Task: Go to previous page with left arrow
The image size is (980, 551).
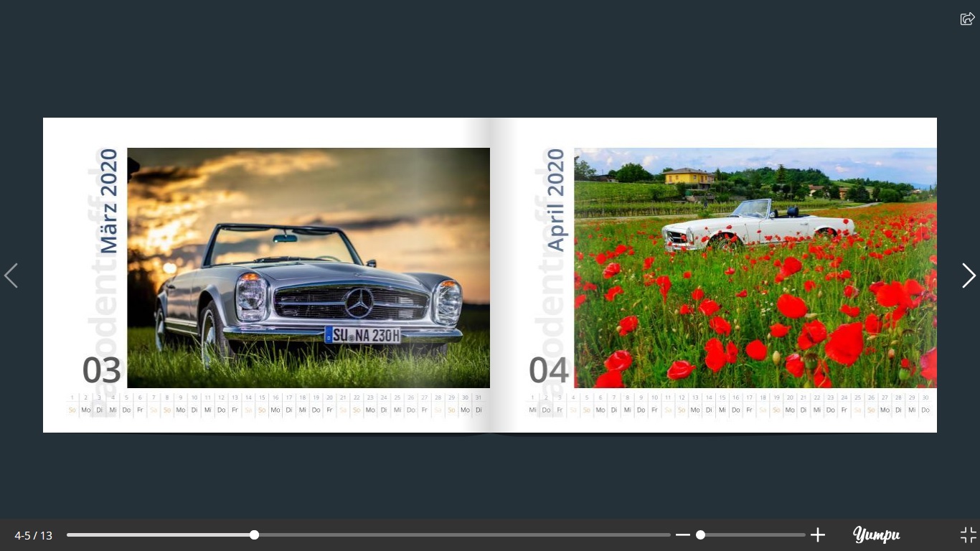Action: pos(11,275)
